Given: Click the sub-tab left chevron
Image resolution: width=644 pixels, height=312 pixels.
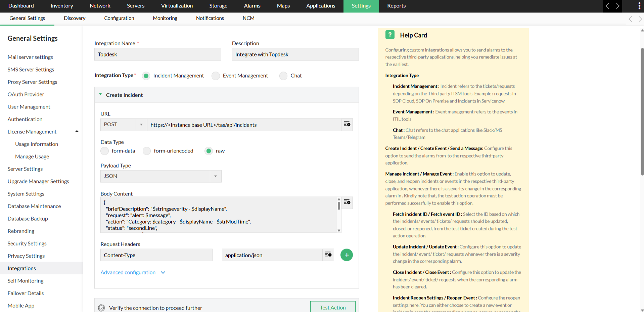Looking at the screenshot, I should [630, 19].
